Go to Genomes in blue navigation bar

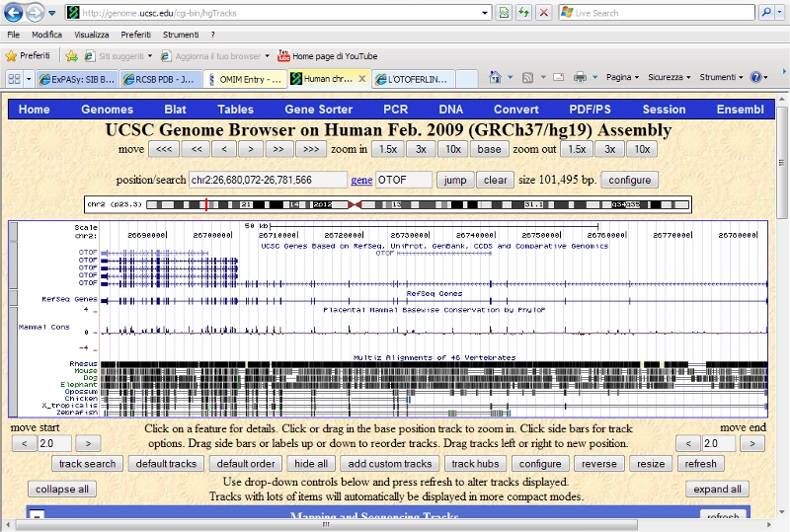click(107, 110)
